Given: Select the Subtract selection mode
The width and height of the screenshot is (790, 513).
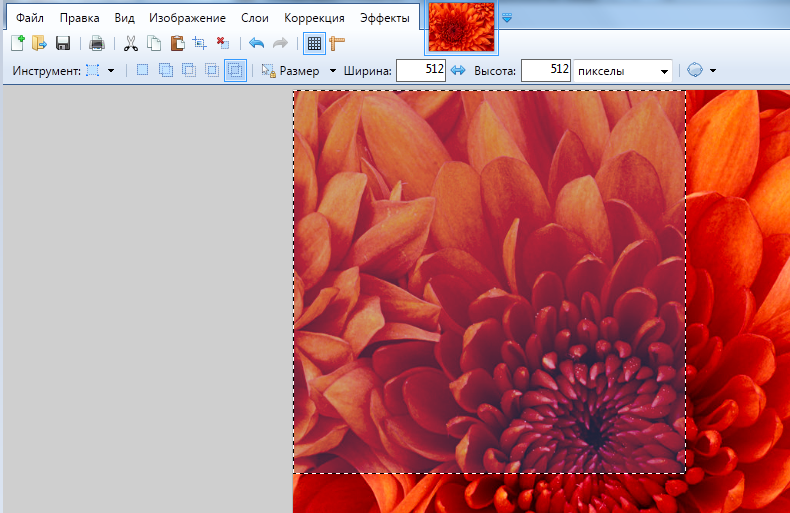Looking at the screenshot, I should (x=189, y=70).
